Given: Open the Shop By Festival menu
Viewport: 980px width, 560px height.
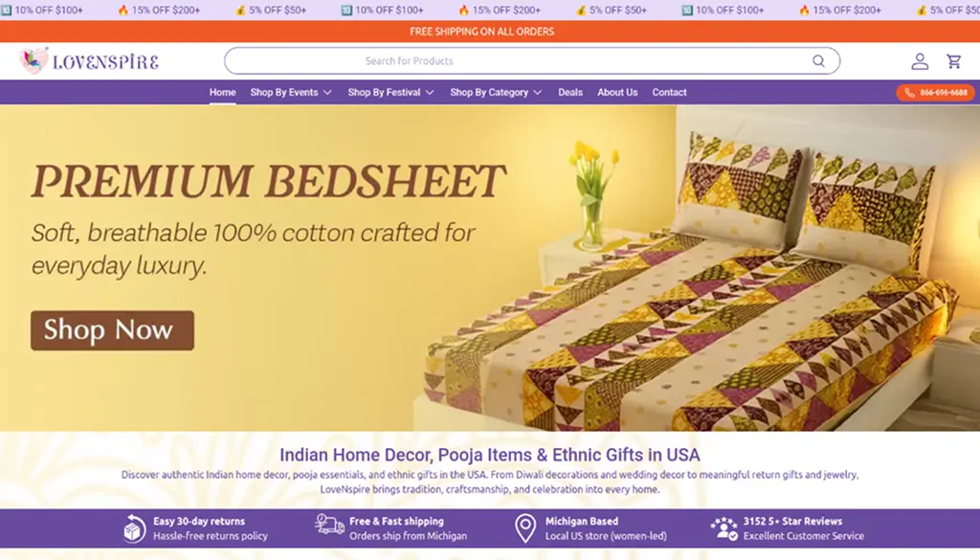Looking at the screenshot, I should click(390, 93).
